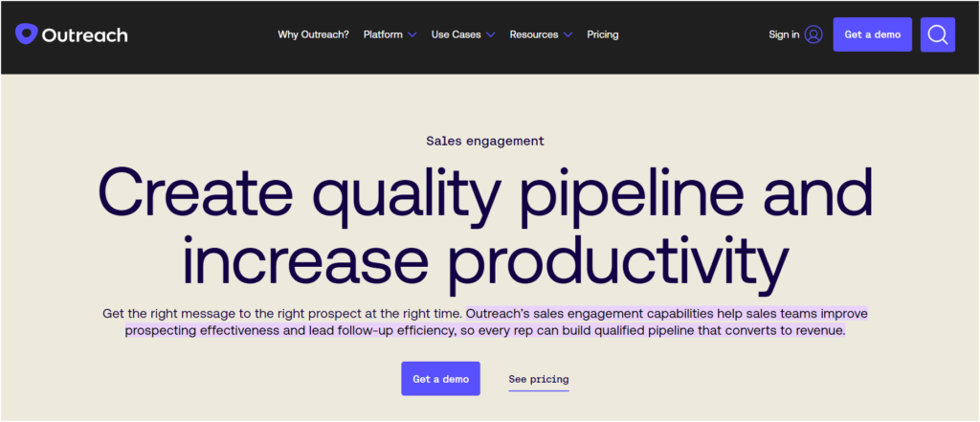Click the Outreach logo in header
The image size is (980, 422).
[71, 34]
